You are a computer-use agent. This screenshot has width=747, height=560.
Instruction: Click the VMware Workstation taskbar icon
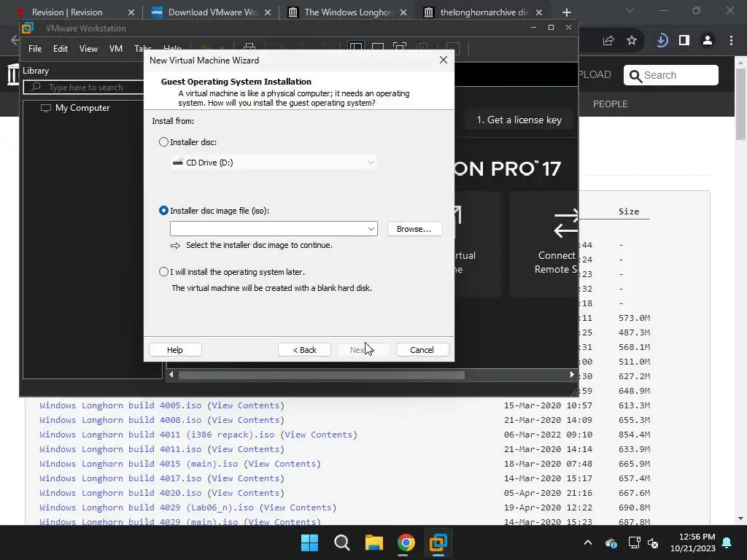click(x=438, y=542)
